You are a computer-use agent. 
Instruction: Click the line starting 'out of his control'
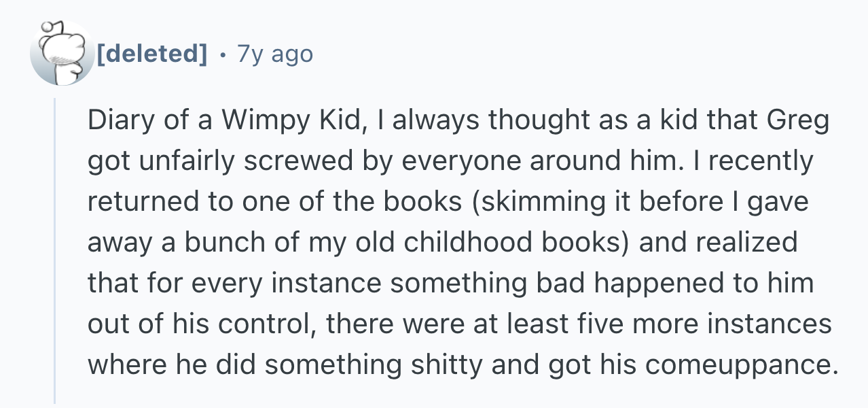pyautogui.click(x=460, y=324)
